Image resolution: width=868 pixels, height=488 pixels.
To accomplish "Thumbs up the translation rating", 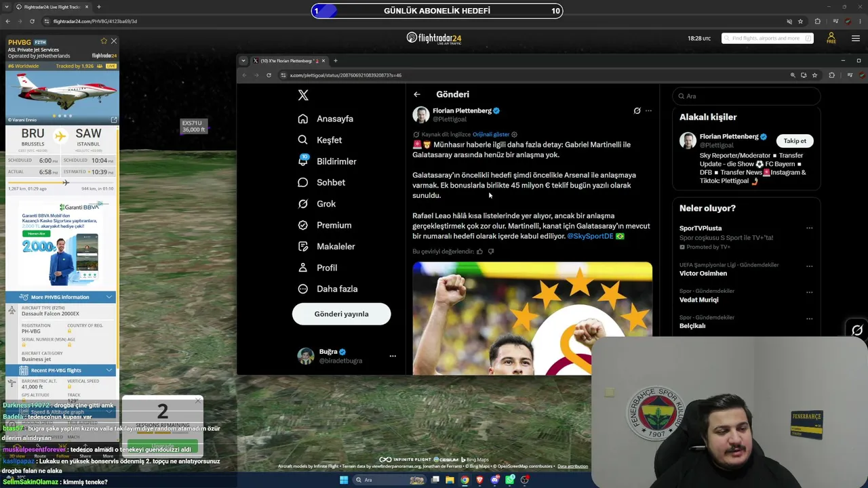I will tap(479, 251).
